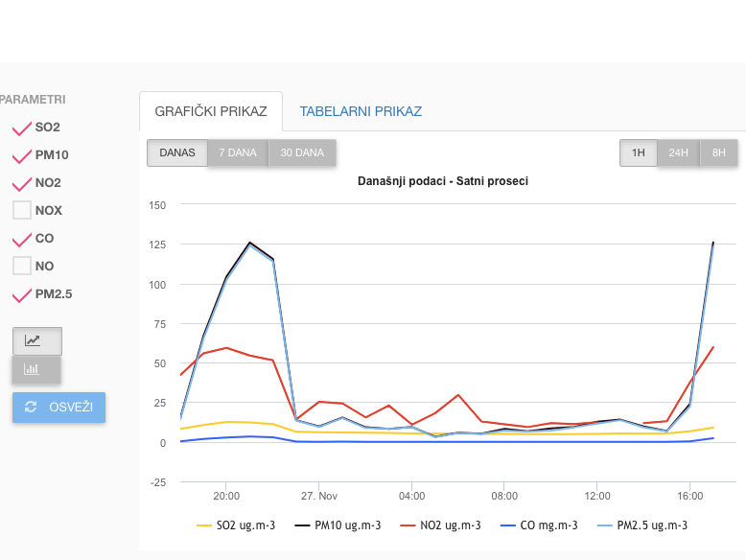This screenshot has width=746, height=560.
Task: Uncheck the PM2.5 parameter checkbox
Action: 21,294
